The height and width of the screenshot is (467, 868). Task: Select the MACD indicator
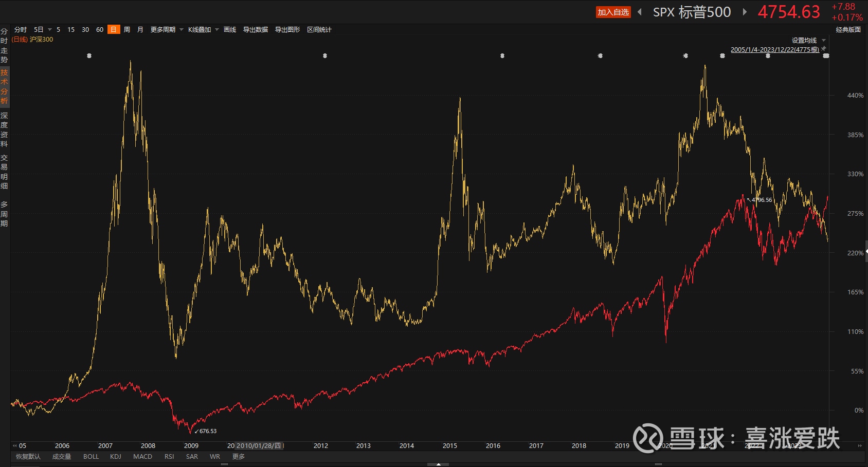pyautogui.click(x=142, y=456)
